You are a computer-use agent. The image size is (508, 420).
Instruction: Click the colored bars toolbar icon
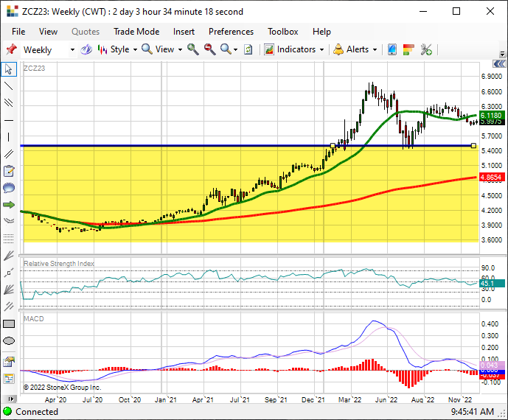(x=408, y=49)
